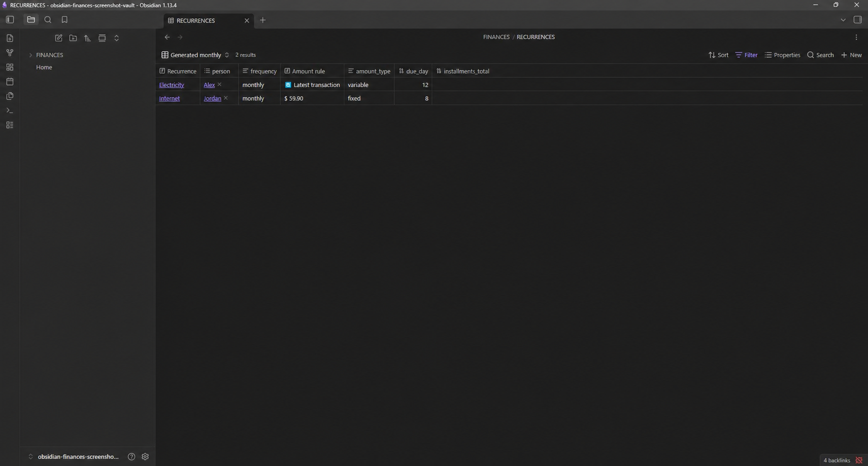Remove Alex from person cell
Screen dimensions: 868x466
[x=219, y=85]
